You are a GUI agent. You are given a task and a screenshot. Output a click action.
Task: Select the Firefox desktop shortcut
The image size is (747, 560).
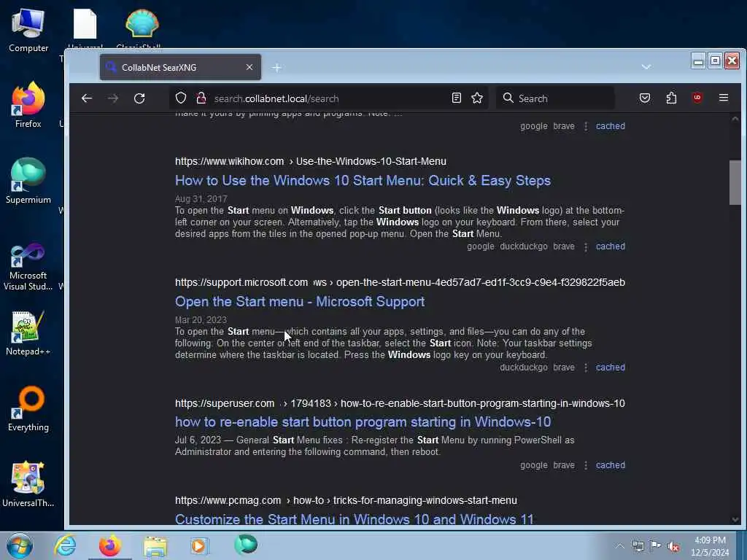click(x=28, y=105)
